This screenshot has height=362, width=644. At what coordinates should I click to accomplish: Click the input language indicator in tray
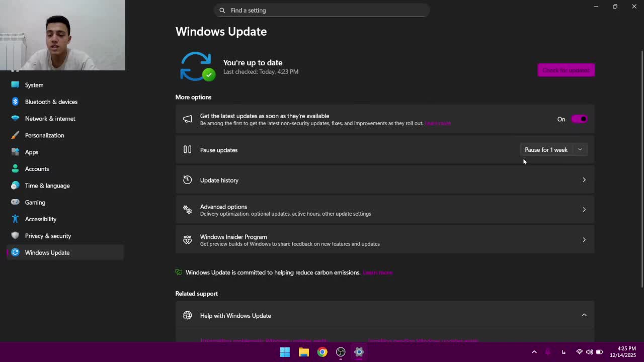click(x=563, y=352)
